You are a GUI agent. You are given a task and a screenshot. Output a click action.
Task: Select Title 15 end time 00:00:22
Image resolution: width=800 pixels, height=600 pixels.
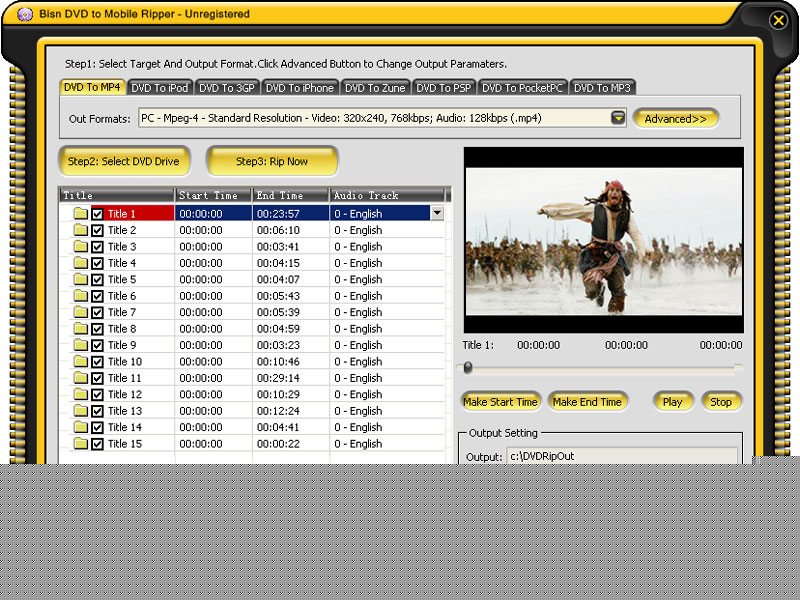point(278,444)
